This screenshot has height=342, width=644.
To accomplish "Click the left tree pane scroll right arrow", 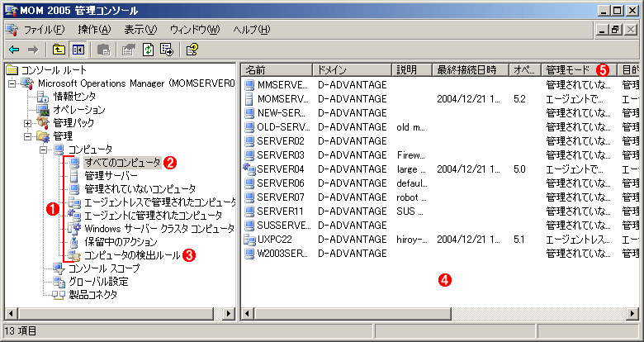I will coord(229,314).
